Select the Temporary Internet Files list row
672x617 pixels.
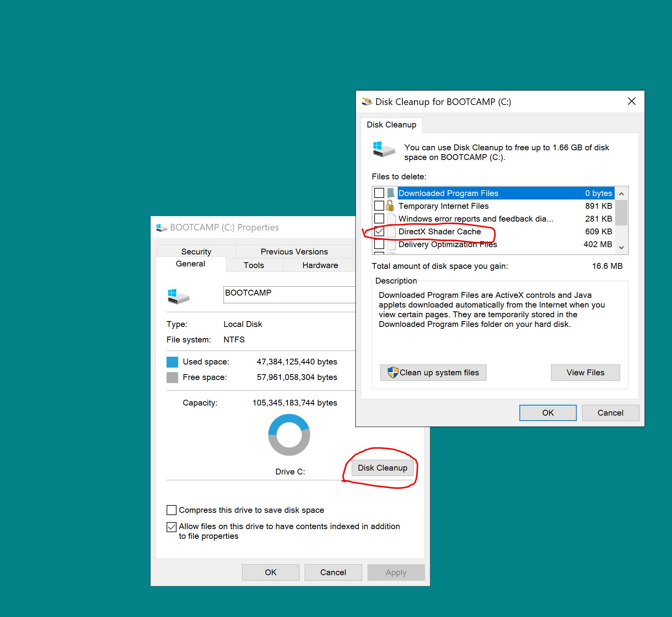[493, 206]
